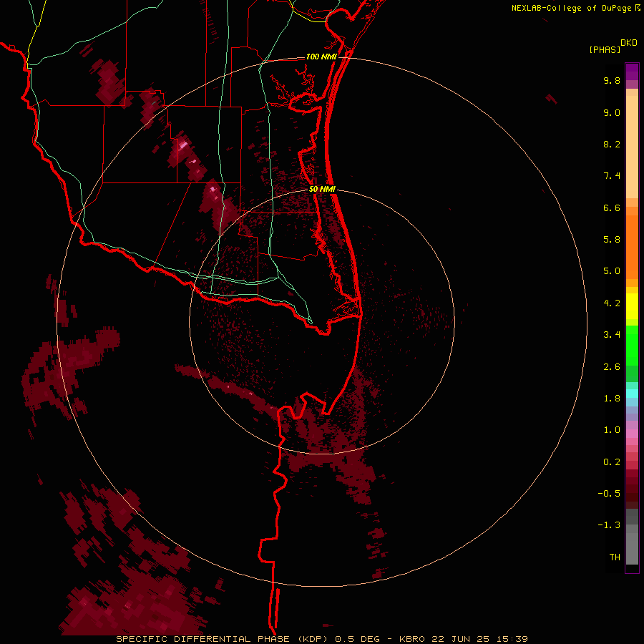This screenshot has height=644, width=644.
Task: Click the 100 NMI range ring label
Action: [x=321, y=57]
